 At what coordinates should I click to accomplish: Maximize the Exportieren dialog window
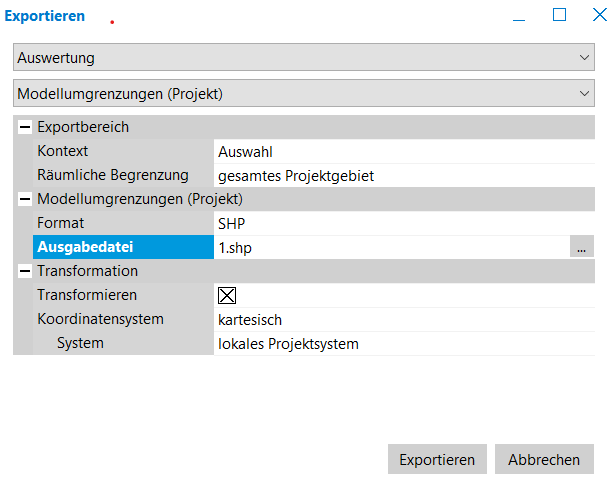(559, 15)
